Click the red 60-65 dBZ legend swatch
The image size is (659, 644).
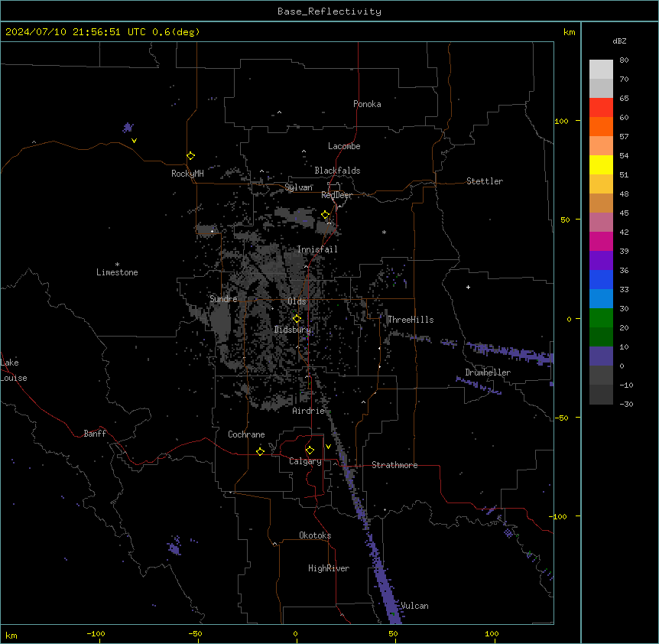coord(601,108)
